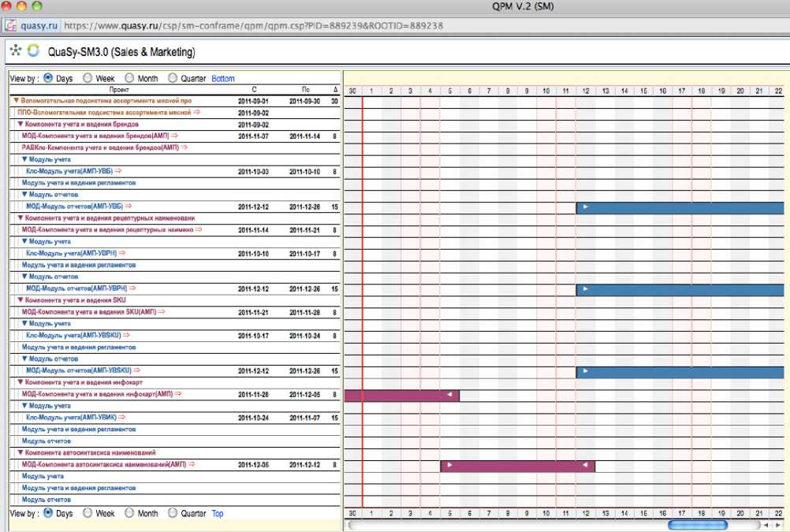
Task: Click the red arrow next to МОД-Компонента учета и ведения брендов(АМП)
Action: pos(174,136)
